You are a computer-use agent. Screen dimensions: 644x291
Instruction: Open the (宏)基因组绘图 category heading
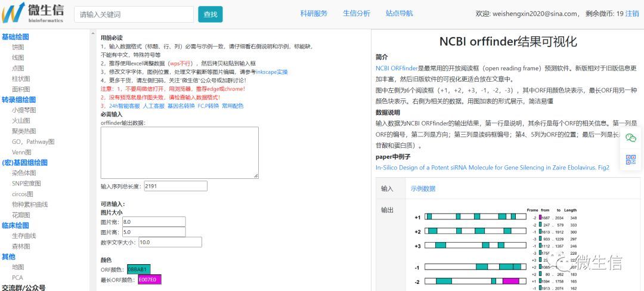(x=24, y=163)
